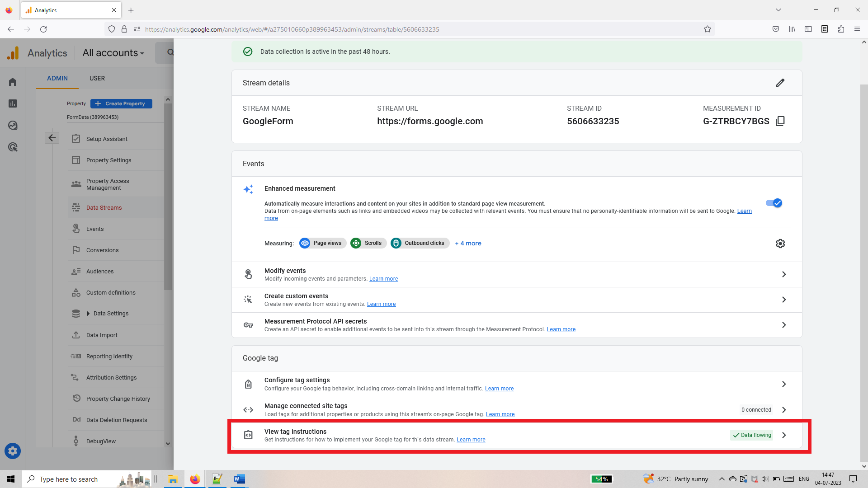Open Word from the taskbar
Image resolution: width=868 pixels, height=488 pixels.
coord(239,479)
